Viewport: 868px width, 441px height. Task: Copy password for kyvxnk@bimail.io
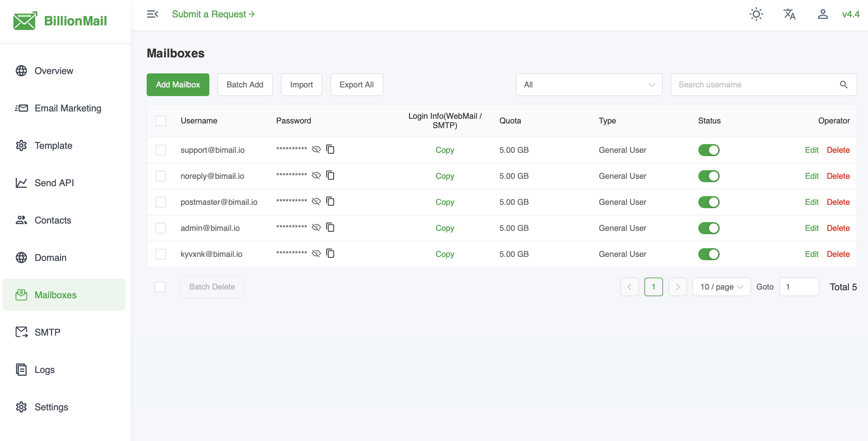pyautogui.click(x=330, y=254)
